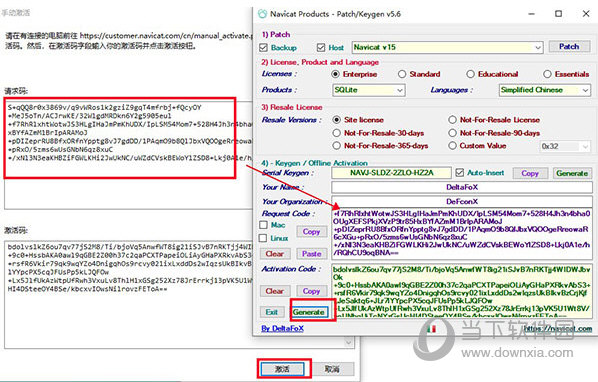Open the Navicat v15 version dropdown
Screen dimensions: 598x382
(447, 48)
